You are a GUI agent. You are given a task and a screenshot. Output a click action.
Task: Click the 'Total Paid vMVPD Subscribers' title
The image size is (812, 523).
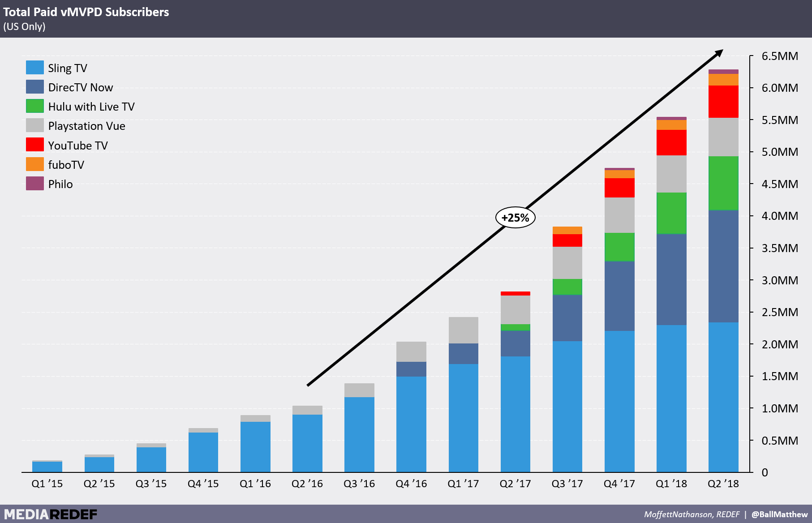[x=86, y=12]
